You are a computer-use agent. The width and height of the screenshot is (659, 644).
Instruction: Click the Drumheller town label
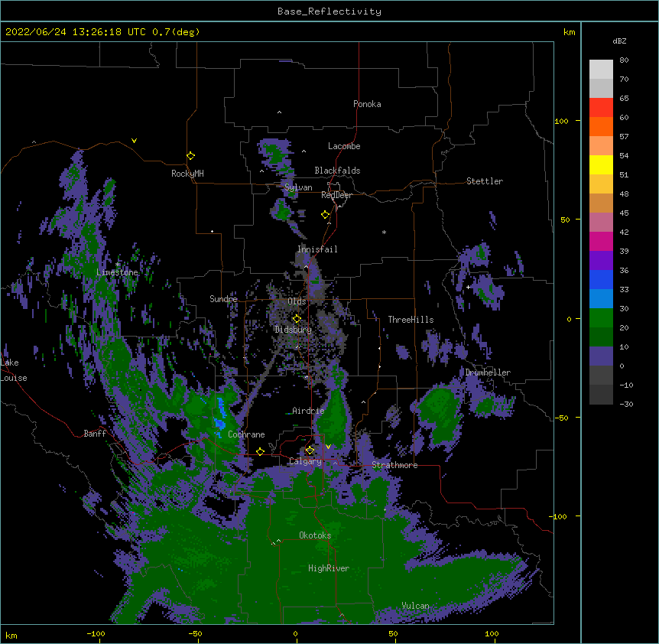(488, 372)
